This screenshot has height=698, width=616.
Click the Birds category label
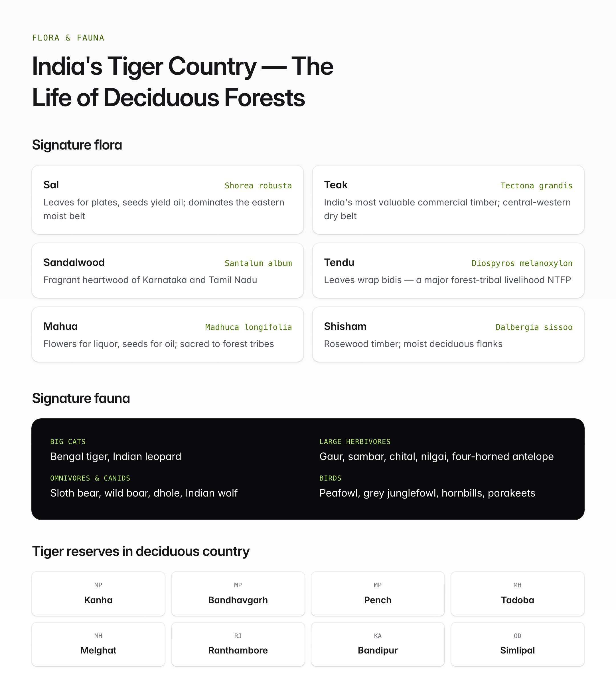coord(330,478)
